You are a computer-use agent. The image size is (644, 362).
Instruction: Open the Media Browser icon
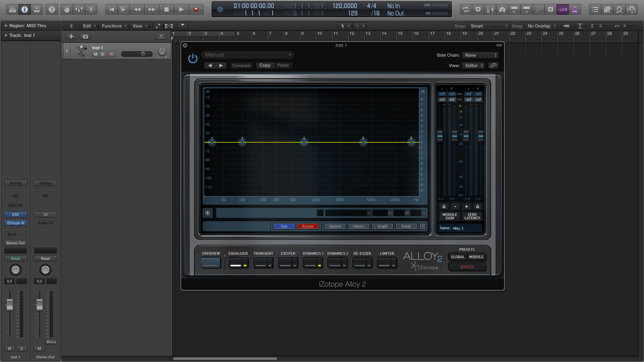click(x=632, y=10)
